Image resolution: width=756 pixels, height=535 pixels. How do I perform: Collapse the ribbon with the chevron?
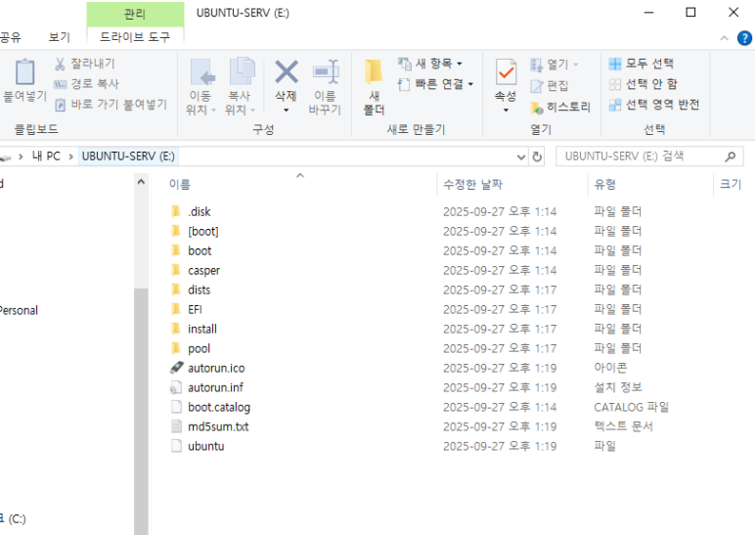pos(724,38)
